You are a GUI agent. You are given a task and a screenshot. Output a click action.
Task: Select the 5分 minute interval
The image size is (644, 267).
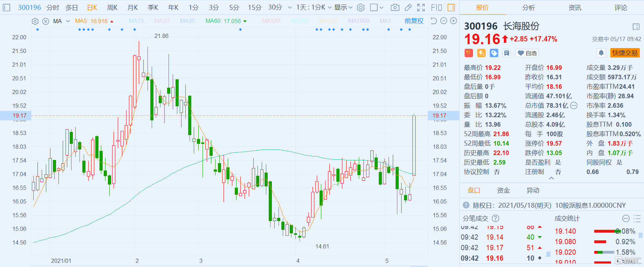tap(234, 7)
